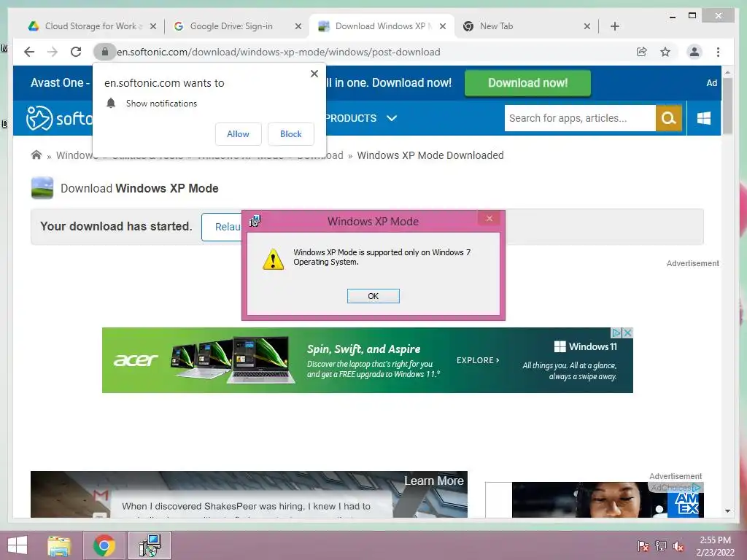Open File Explorer from the taskbar

[x=59, y=545]
